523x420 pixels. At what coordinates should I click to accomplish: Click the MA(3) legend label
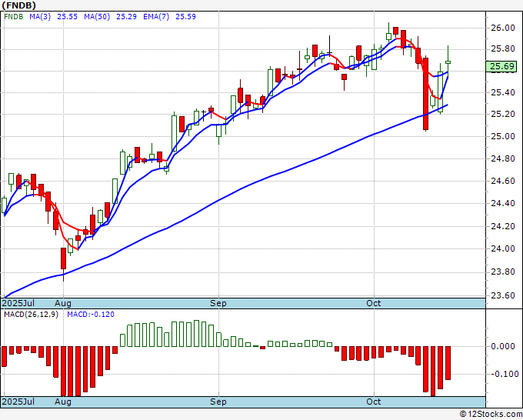(x=40, y=17)
